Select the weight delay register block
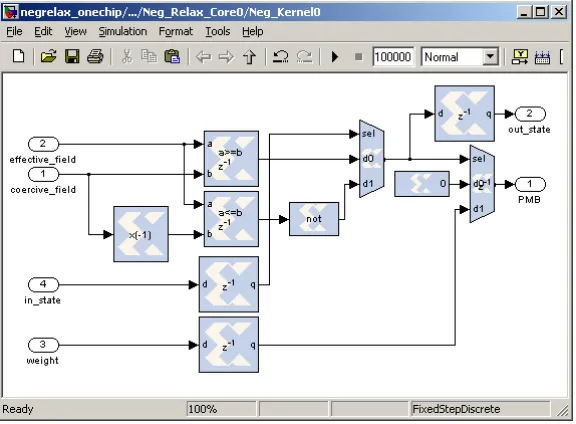Screen dimensions: 576x424 pyautogui.click(x=229, y=345)
